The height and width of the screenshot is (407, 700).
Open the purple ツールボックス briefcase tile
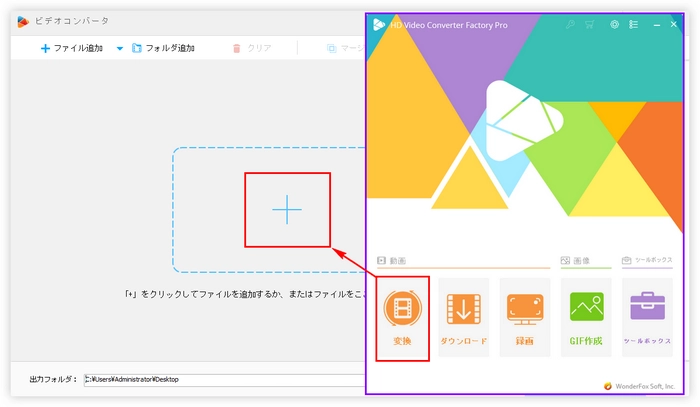[647, 318]
